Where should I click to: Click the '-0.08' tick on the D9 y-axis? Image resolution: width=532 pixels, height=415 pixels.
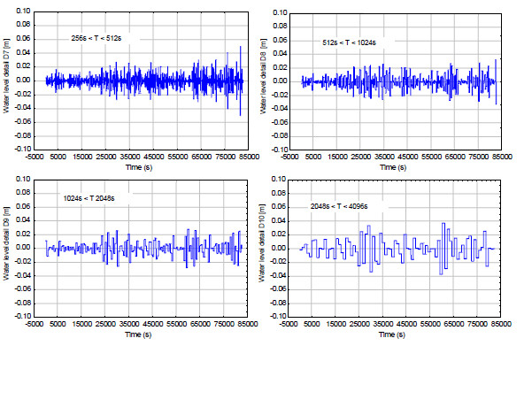[22, 303]
